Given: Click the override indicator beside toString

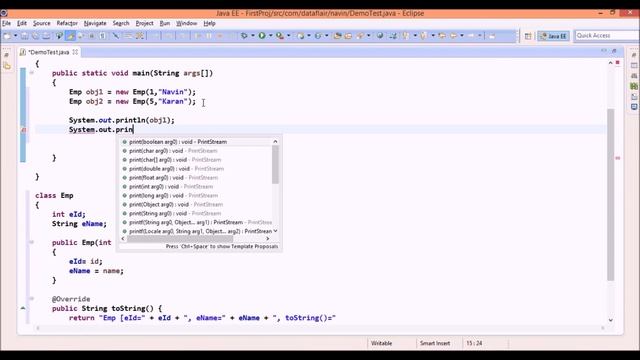Looking at the screenshot, I should tap(23, 308).
